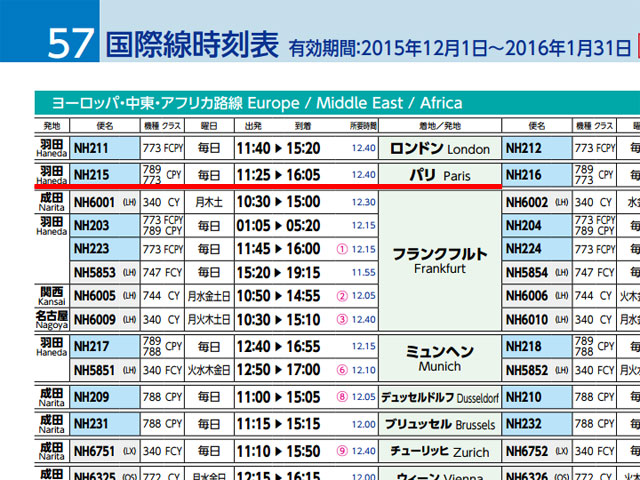Click footnote marker ⑨ in NH6751 row

tap(342, 451)
